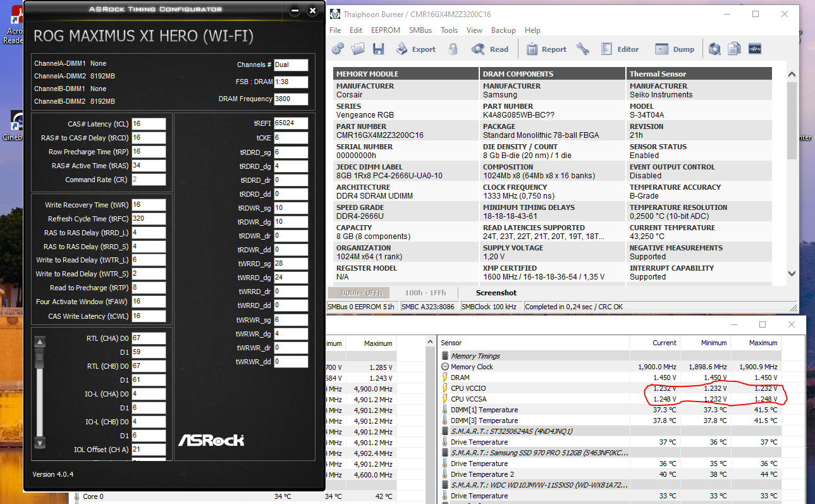Select the S.M.A.R.T. ST3250624AS group row
This screenshot has height=504, width=815.
(x=611, y=431)
